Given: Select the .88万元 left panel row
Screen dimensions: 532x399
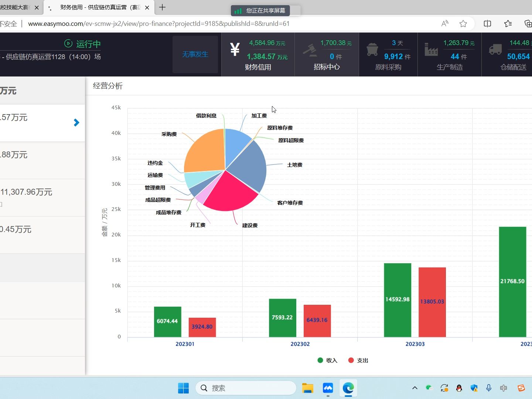Looking at the screenshot, I should tap(42, 160).
